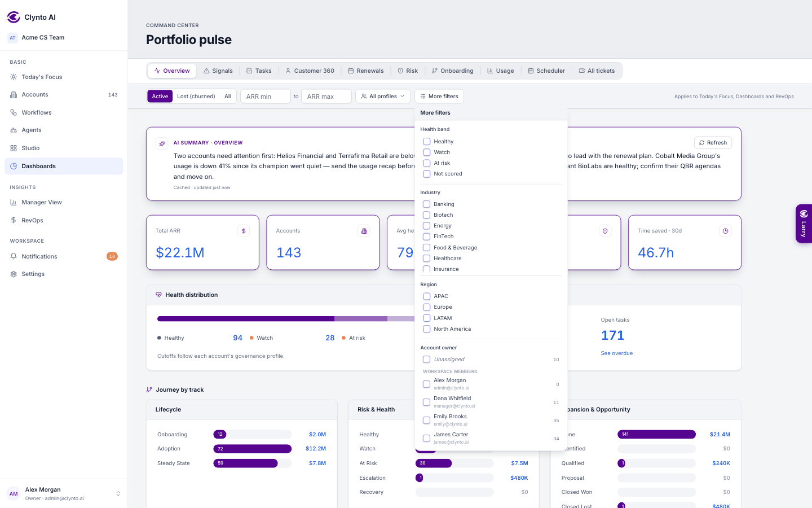
Task: Click building icon on Accounts card
Action: (364, 231)
